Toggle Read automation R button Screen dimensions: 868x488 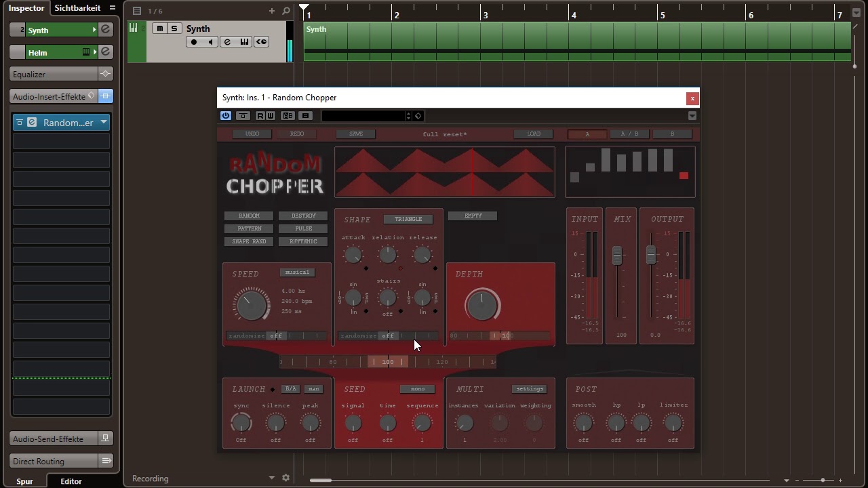tap(260, 116)
